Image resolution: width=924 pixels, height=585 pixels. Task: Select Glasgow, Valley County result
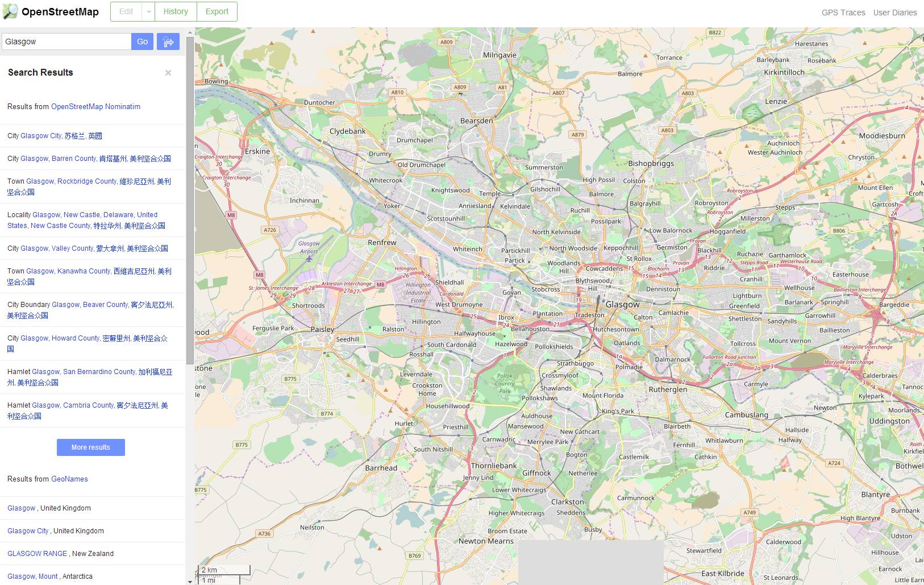click(x=94, y=248)
